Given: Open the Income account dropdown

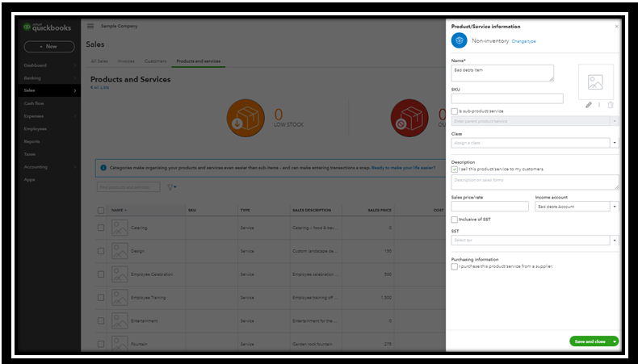Looking at the screenshot, I should 615,207.
